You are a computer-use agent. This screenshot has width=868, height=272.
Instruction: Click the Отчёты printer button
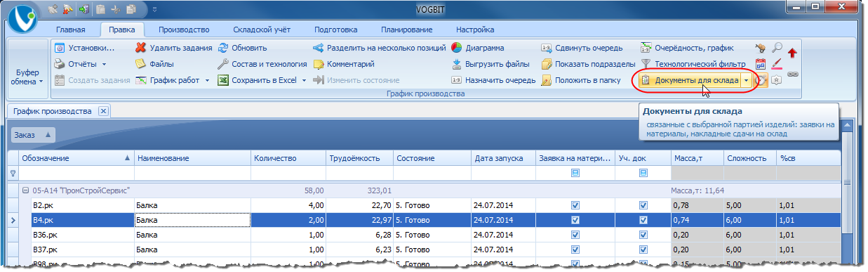point(76,65)
